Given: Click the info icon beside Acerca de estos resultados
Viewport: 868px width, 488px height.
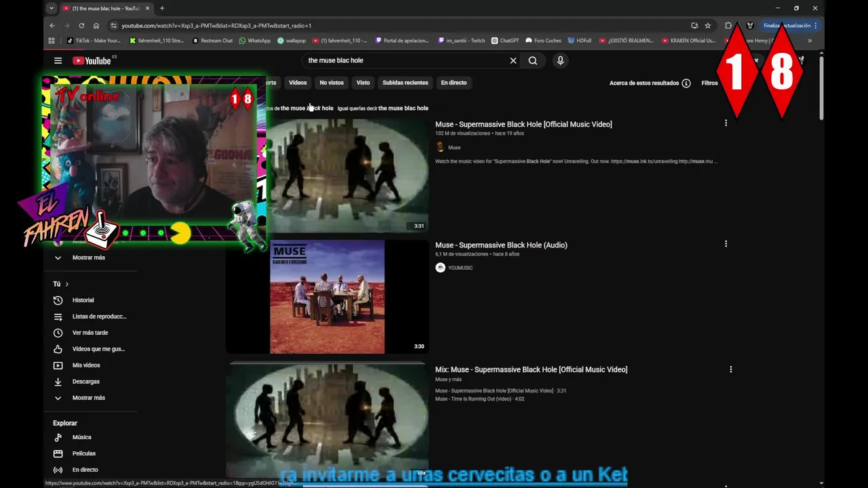Looking at the screenshot, I should [x=686, y=83].
